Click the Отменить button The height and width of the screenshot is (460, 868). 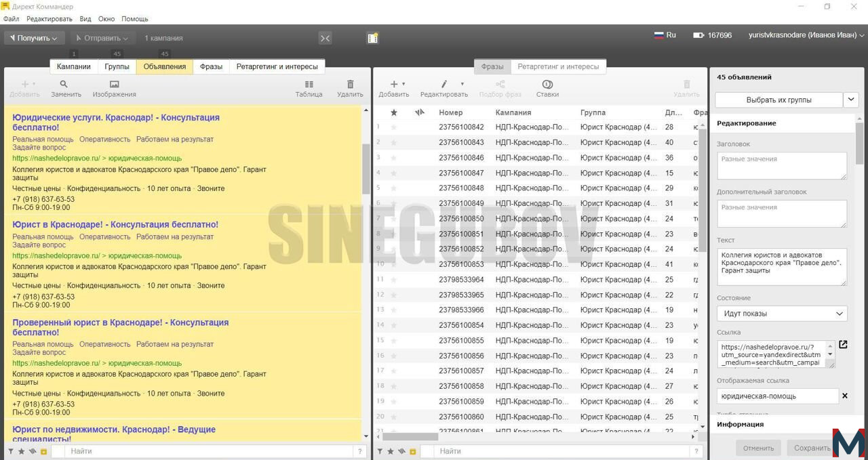(x=758, y=448)
